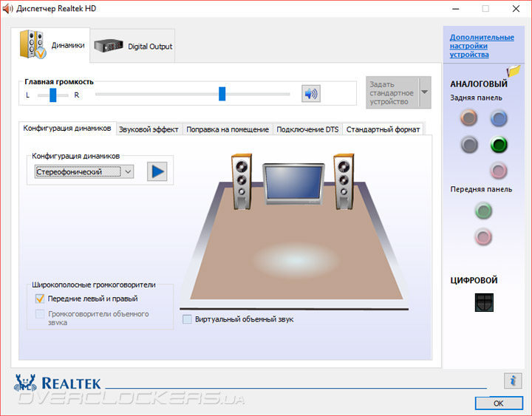Click the pink rear panel jack
The image size is (532, 416).
click(499, 171)
